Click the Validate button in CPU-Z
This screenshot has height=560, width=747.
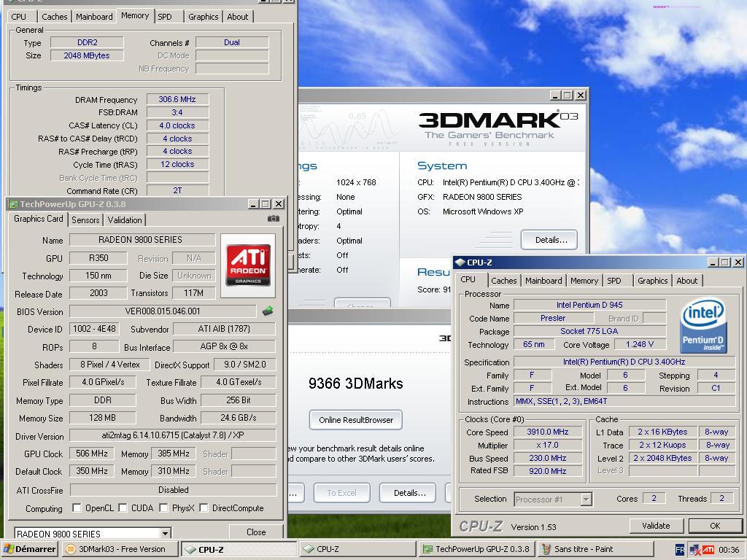point(656,526)
